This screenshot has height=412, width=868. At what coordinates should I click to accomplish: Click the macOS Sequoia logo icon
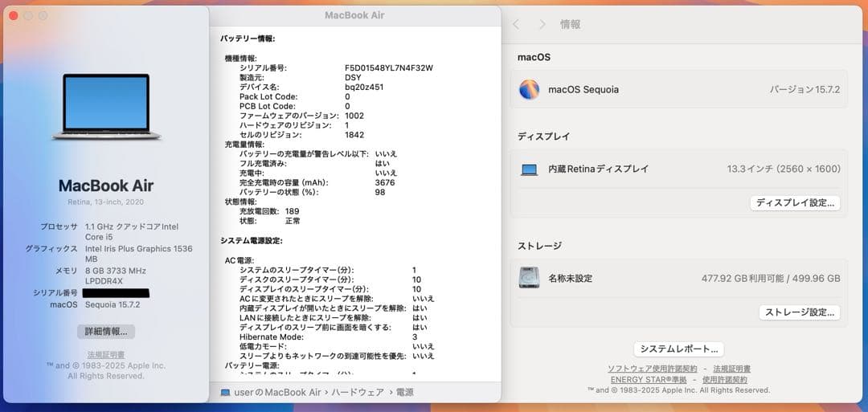(x=529, y=90)
